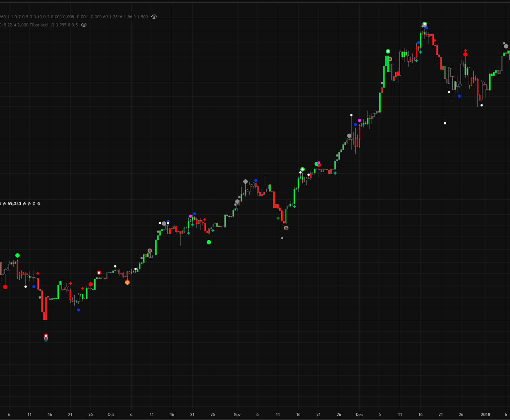Select the orange dot marker in early October
Image resolution: width=510 pixels, height=420 pixels.
(x=127, y=282)
